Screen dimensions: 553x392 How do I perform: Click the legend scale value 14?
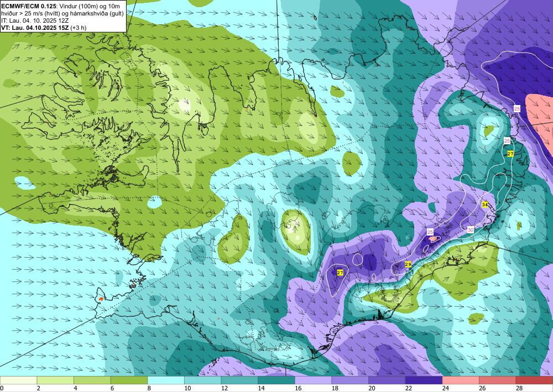[261, 388]
